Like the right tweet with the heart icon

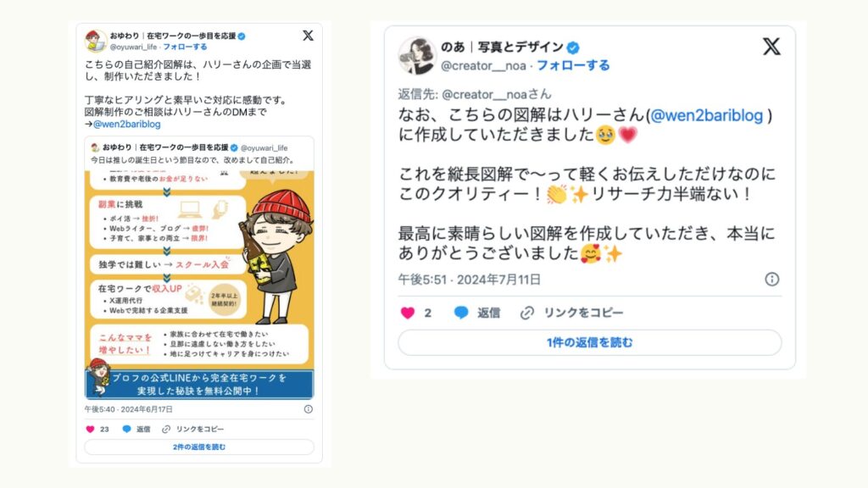click(x=408, y=313)
